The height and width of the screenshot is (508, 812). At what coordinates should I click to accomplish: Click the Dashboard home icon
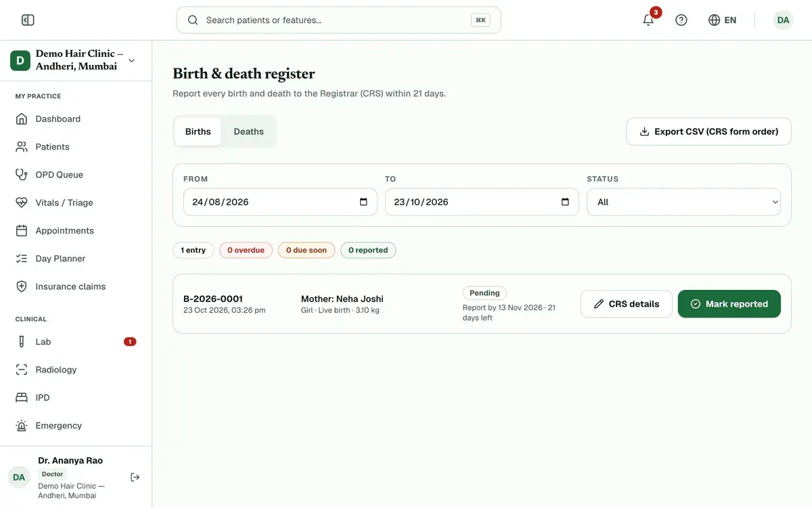(22, 119)
